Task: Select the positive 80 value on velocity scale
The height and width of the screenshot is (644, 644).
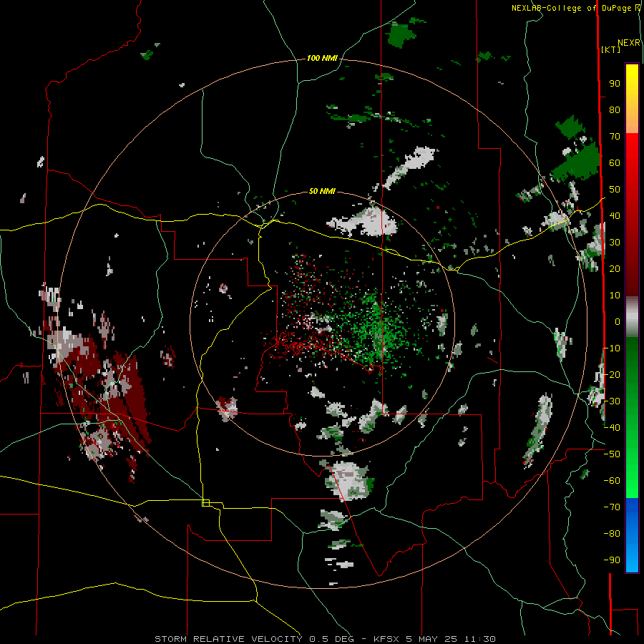Action: click(615, 110)
